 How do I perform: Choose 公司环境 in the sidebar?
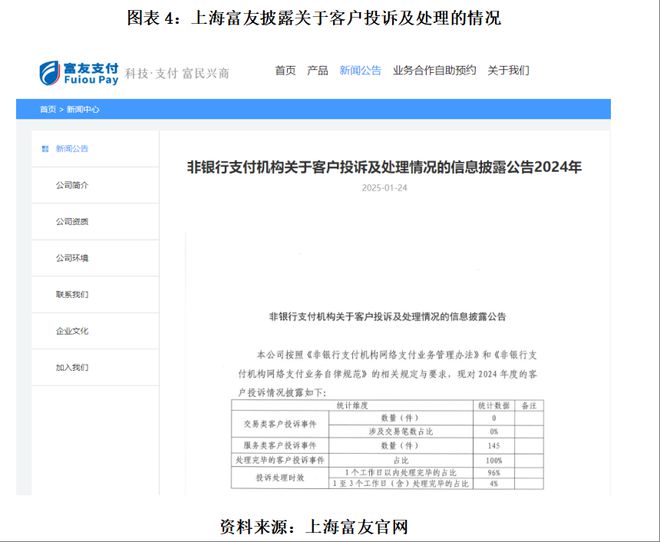point(72,258)
